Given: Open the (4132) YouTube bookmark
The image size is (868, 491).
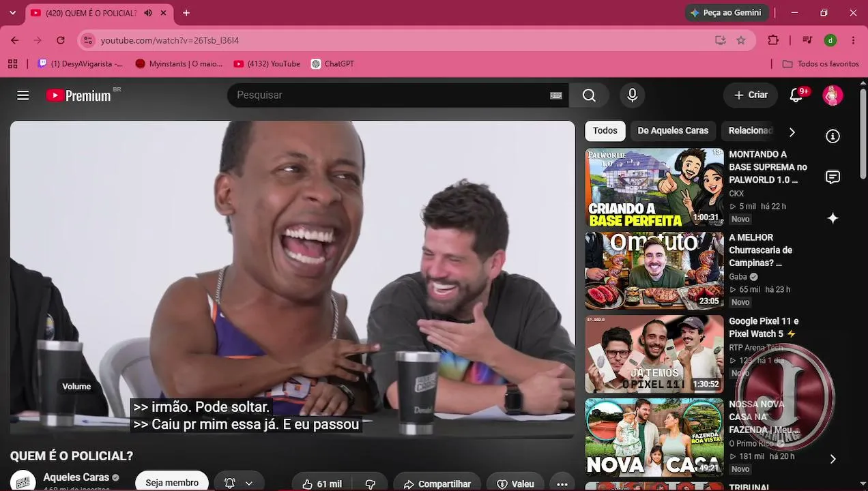Looking at the screenshot, I should coord(267,64).
